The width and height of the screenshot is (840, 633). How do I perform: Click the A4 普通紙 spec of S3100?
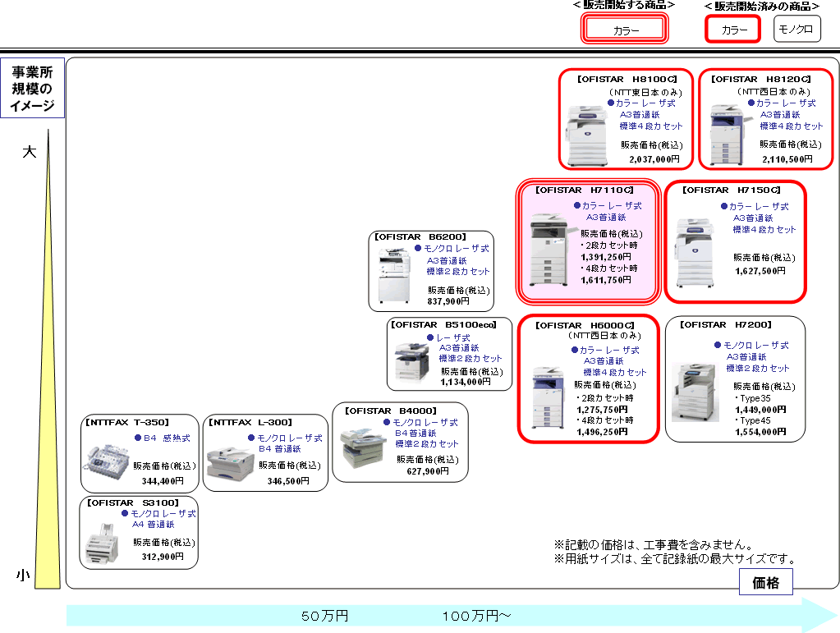[154, 525]
